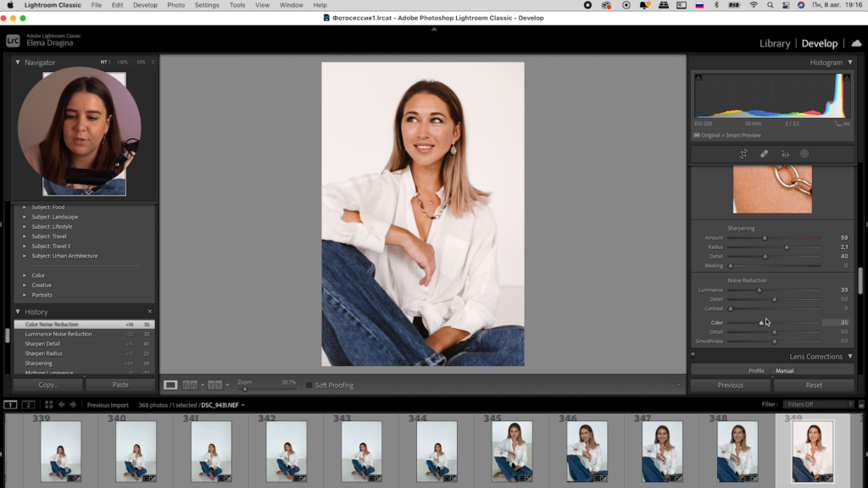868x488 pixels.
Task: Switch to the Library module
Action: pyautogui.click(x=774, y=43)
